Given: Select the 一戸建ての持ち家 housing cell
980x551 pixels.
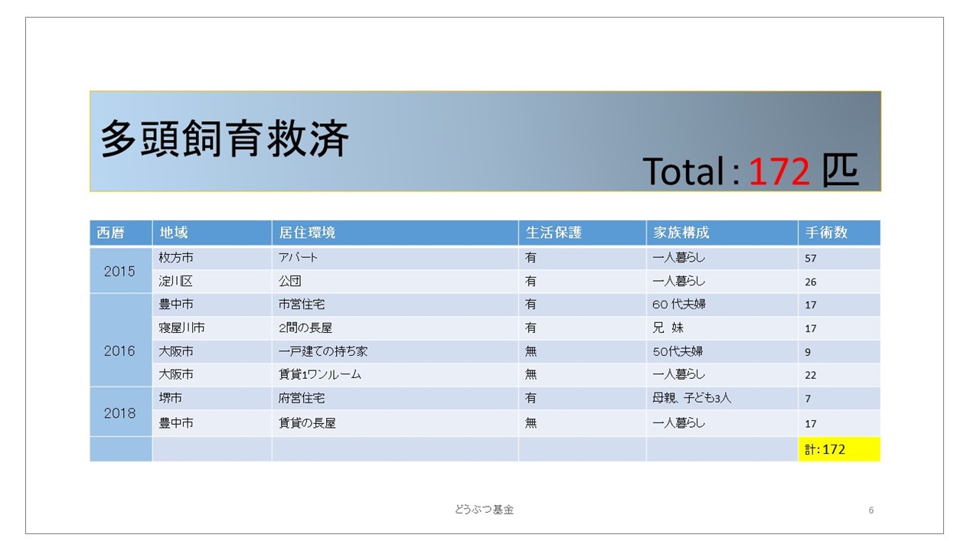Looking at the screenshot, I should point(323,351).
